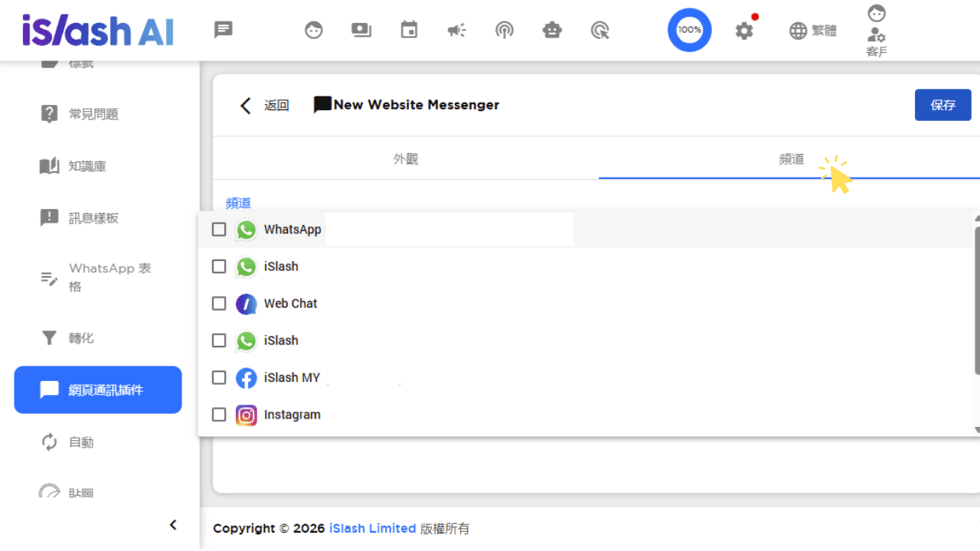Select the Web Chat label in channel list

point(291,304)
